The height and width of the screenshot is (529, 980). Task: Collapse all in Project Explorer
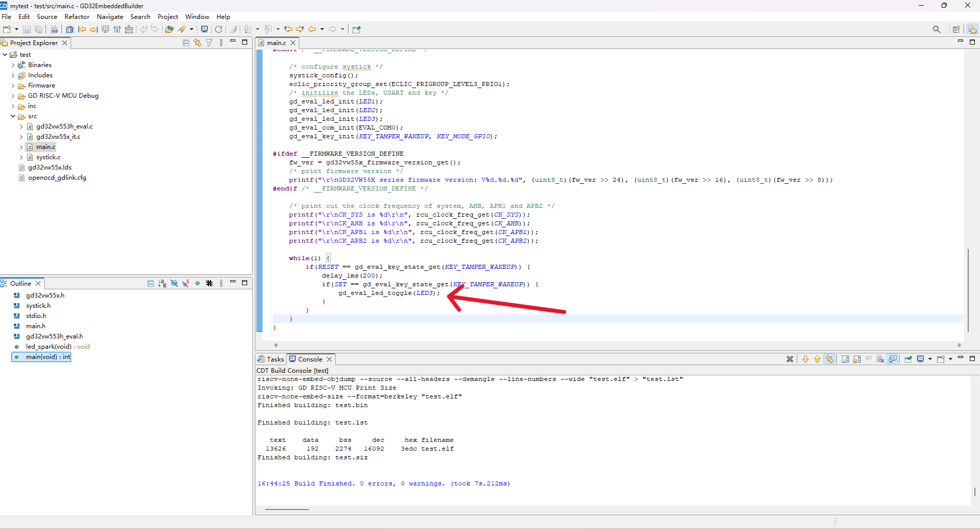(x=186, y=43)
